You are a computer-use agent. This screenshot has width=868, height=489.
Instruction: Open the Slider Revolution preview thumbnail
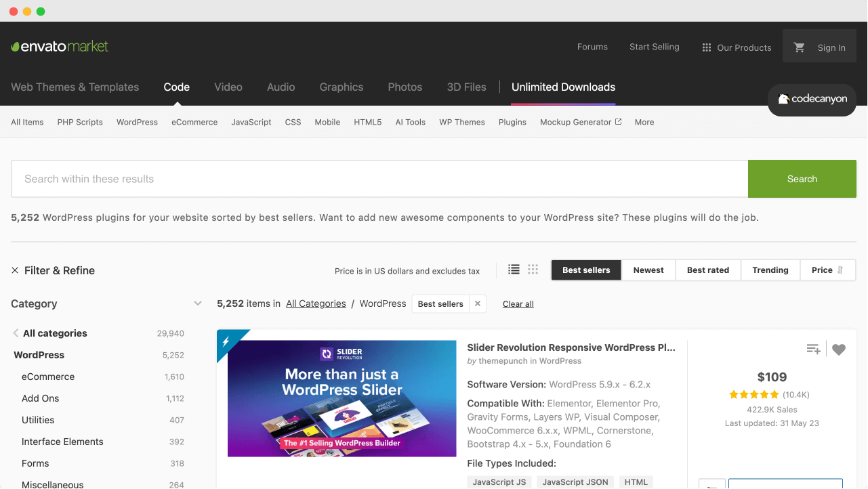click(x=342, y=398)
